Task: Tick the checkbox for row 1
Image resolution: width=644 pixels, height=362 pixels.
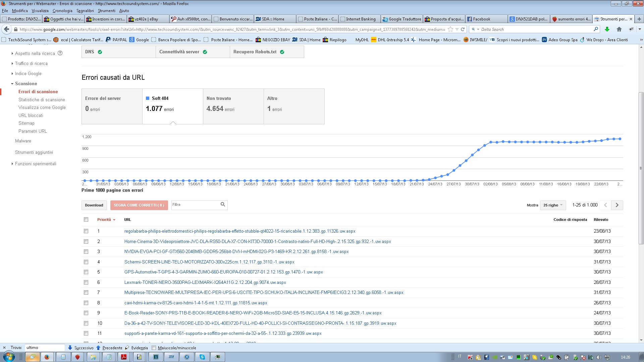Action: click(x=86, y=231)
